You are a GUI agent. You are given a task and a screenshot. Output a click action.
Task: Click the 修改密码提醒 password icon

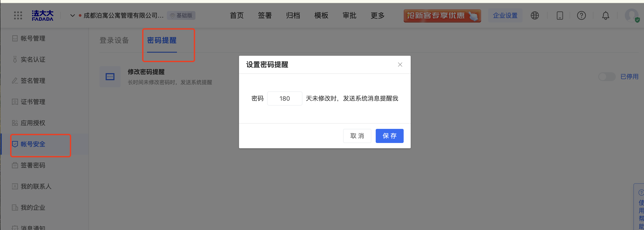(x=110, y=77)
